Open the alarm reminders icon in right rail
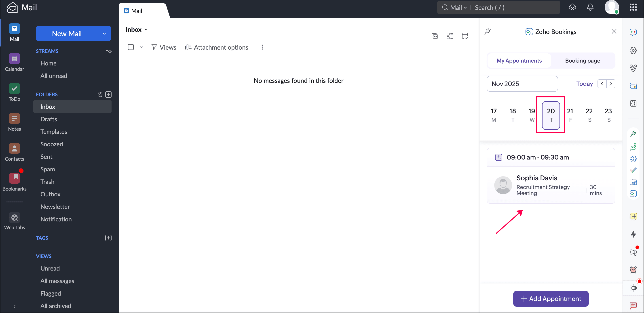The width and height of the screenshot is (644, 313). 633,270
